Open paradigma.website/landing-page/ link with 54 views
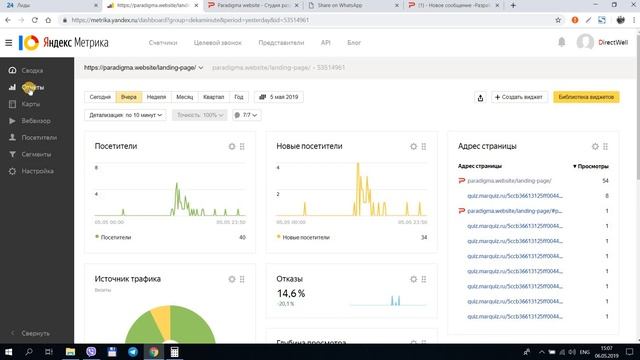The height and width of the screenshot is (360, 640). pos(509,180)
